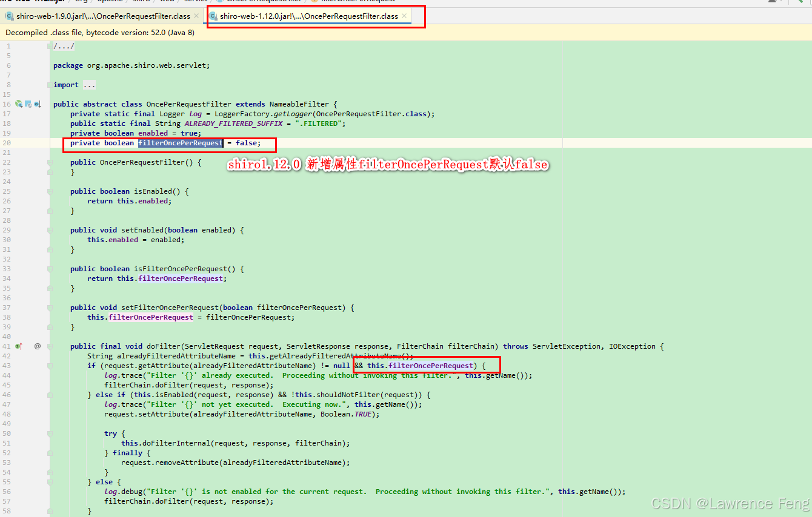
Task: Collapse the setFilterOncePerRequest method at line 37
Action: pyautogui.click(x=50, y=308)
